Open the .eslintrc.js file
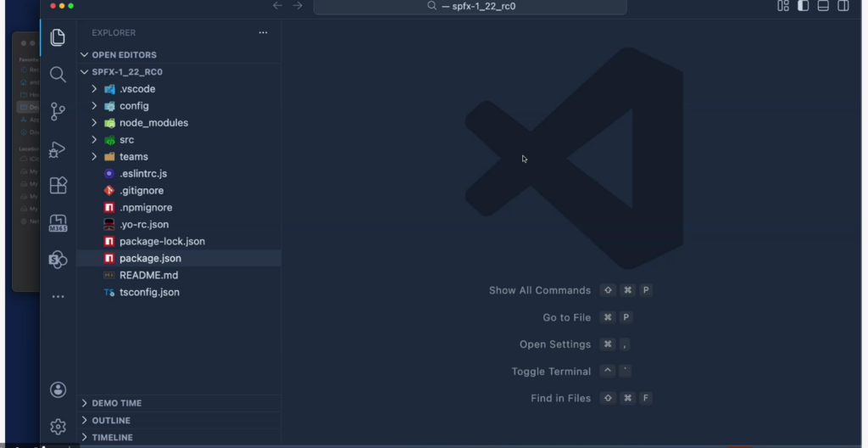The image size is (868, 448). pyautogui.click(x=179, y=174)
